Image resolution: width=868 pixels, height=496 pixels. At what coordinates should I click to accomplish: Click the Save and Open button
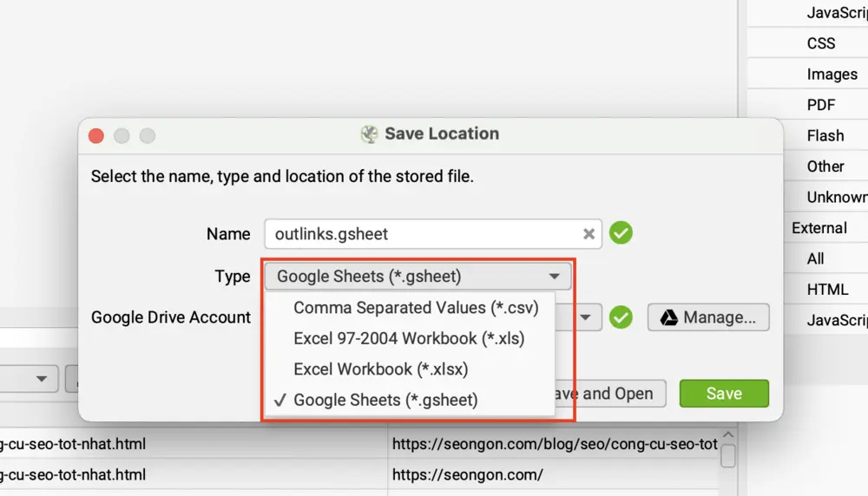(610, 393)
